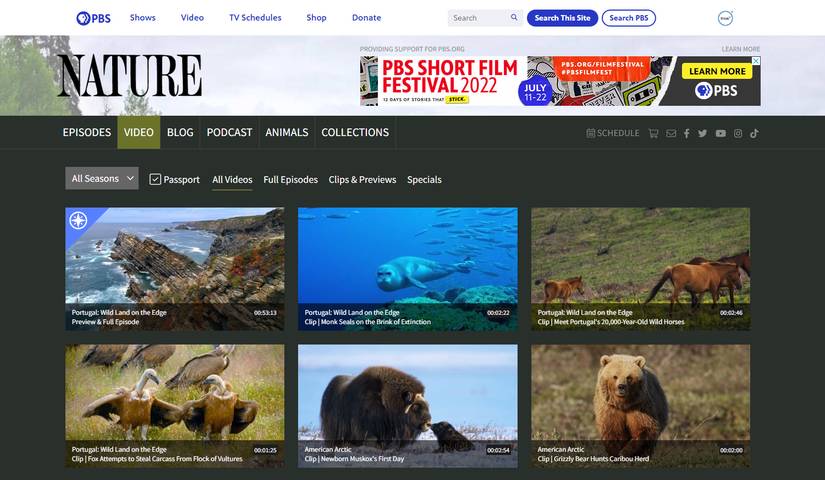Open the Schedule calendar link

coord(613,133)
